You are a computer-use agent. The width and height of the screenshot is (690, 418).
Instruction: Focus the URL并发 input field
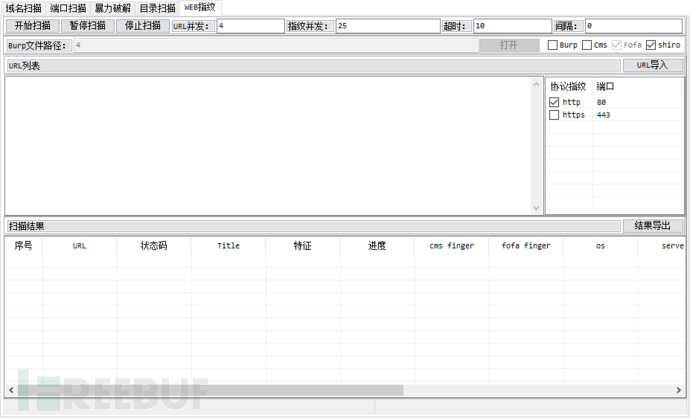pos(250,26)
